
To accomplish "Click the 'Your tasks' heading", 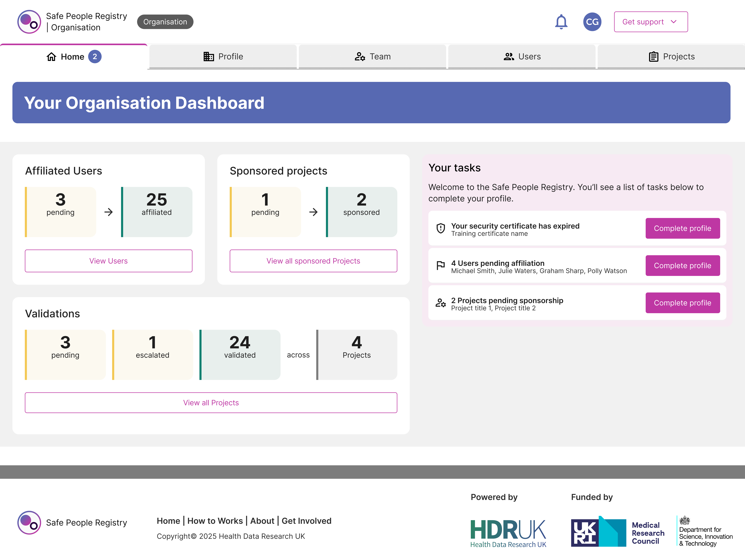I will pos(454,168).
